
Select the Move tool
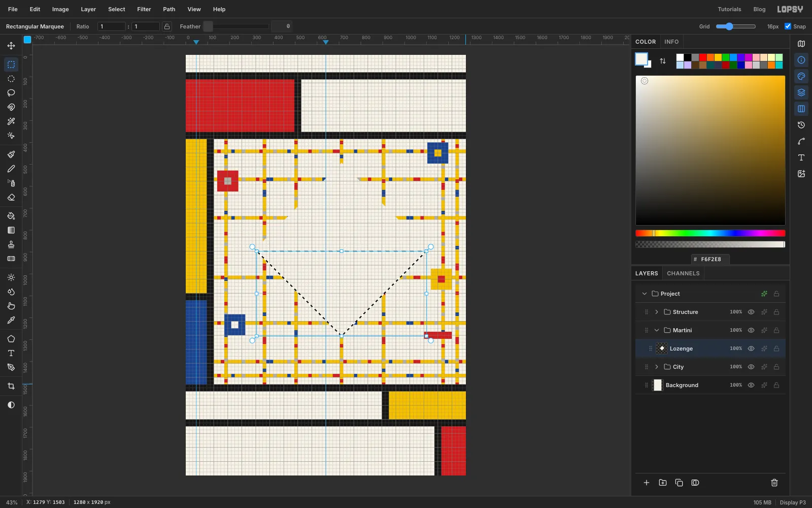pos(11,46)
